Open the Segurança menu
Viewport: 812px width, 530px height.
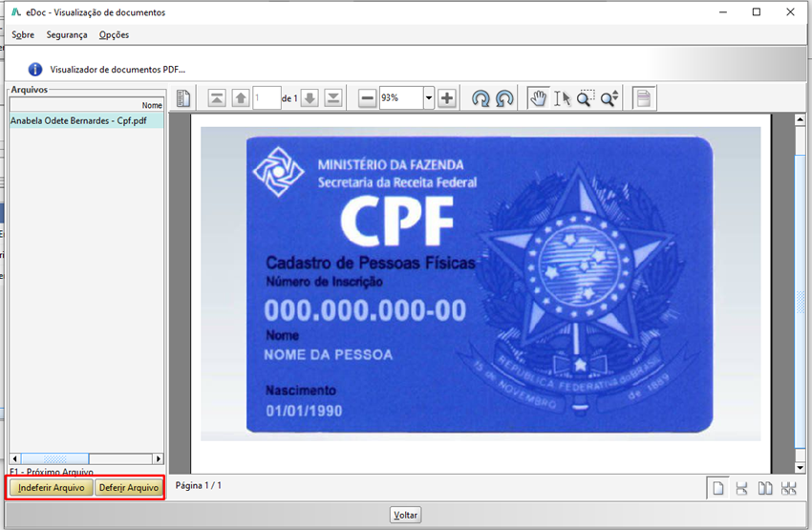click(67, 34)
